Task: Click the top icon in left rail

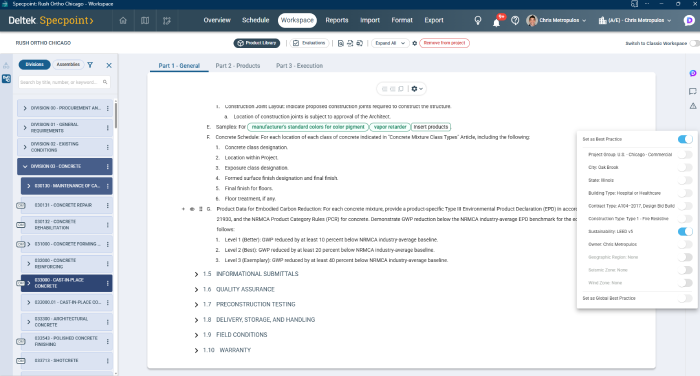Action: point(6,66)
